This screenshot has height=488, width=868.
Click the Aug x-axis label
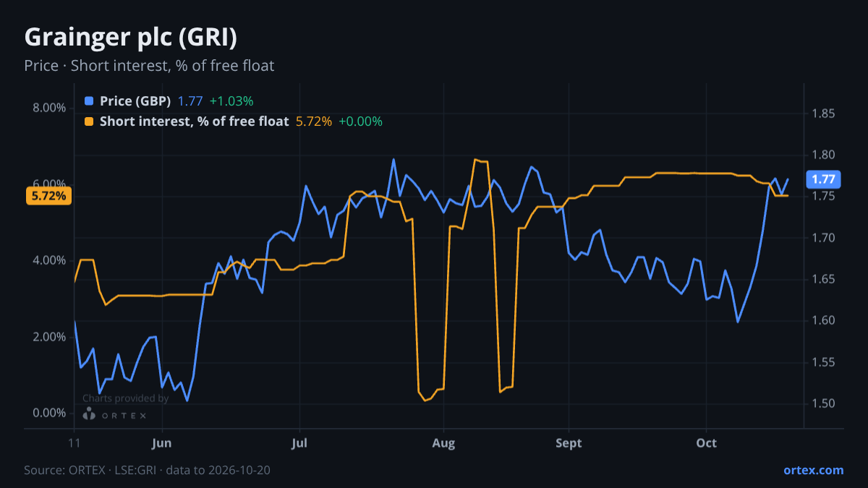(444, 443)
